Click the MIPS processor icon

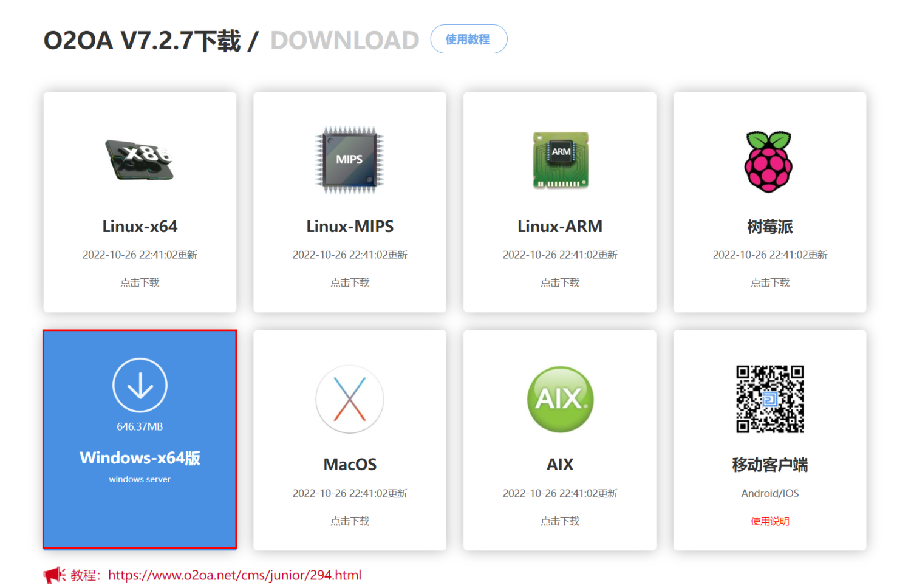(350, 160)
